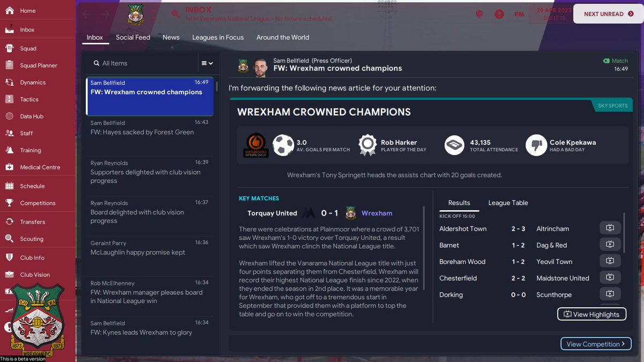Watch Aldershot Town vs Altrincham highlights
The height and width of the screenshot is (362, 644).
click(610, 228)
